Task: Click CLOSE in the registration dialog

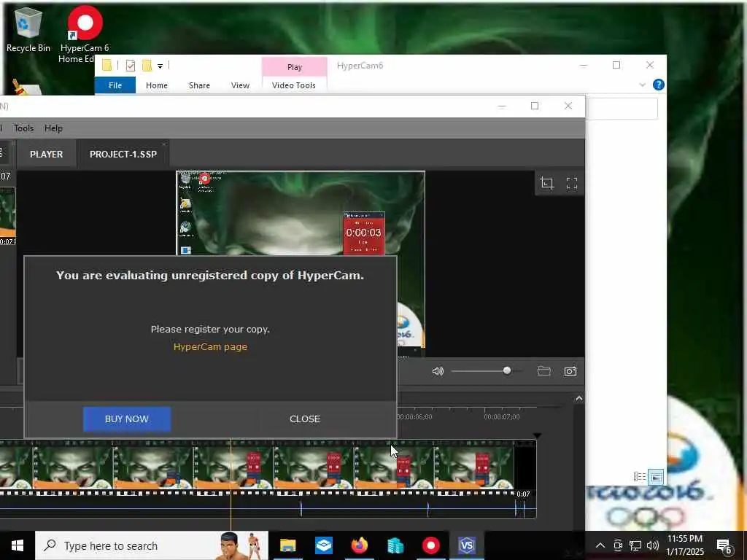Action: click(305, 419)
